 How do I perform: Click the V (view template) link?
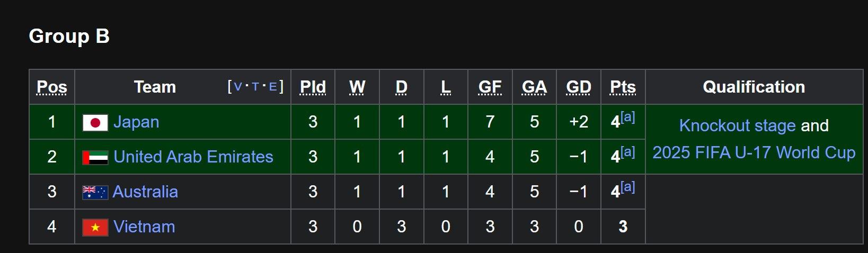pyautogui.click(x=238, y=87)
